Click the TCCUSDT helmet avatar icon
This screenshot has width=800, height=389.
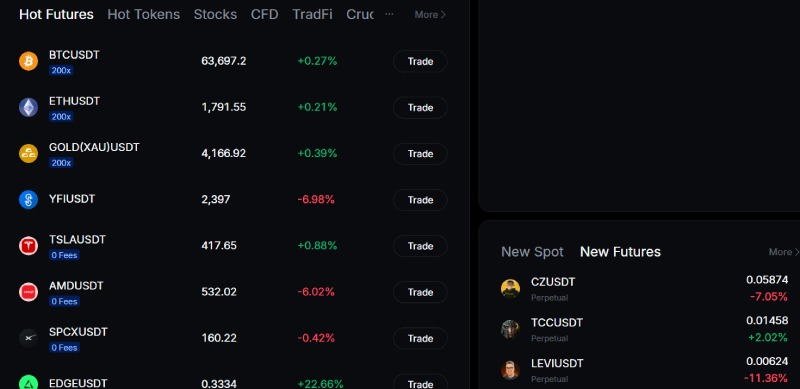click(510, 329)
